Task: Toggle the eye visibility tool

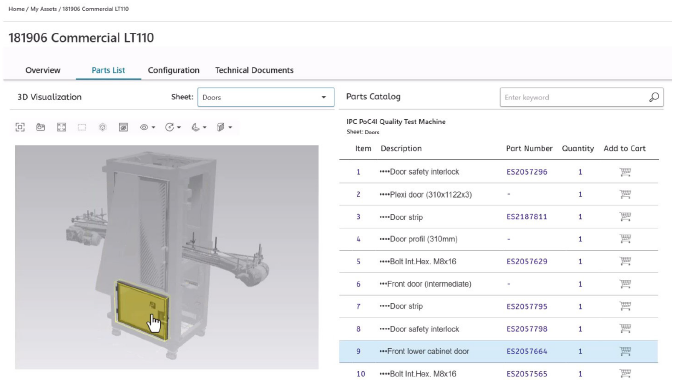Action: pyautogui.click(x=144, y=127)
